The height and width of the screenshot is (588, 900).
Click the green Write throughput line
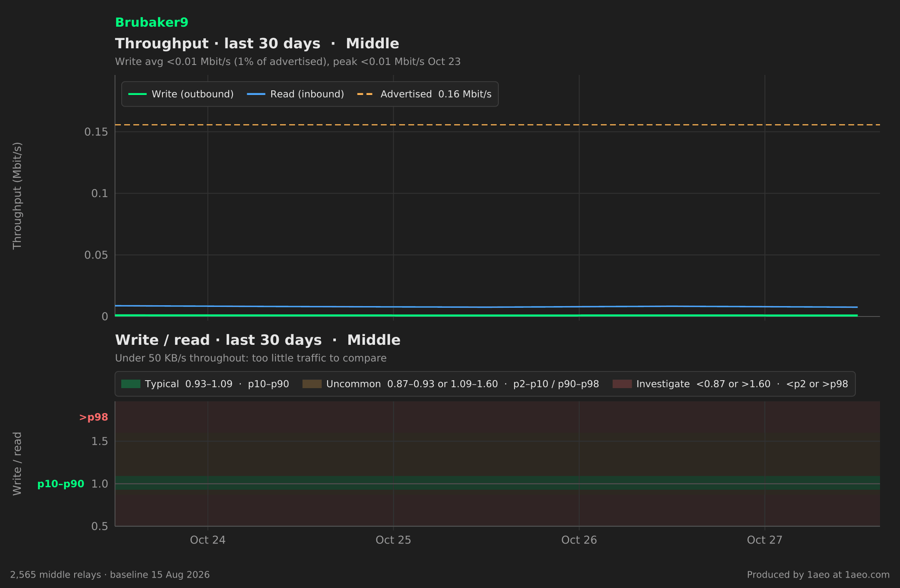point(486,315)
